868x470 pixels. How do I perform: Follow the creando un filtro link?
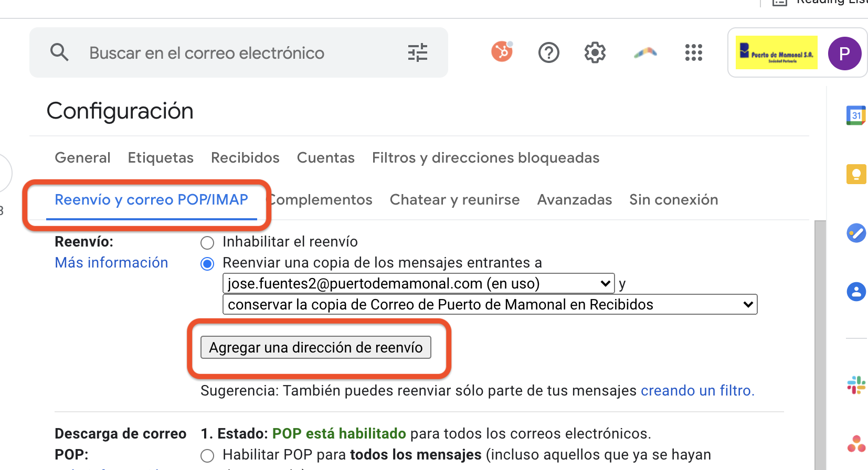pyautogui.click(x=697, y=391)
